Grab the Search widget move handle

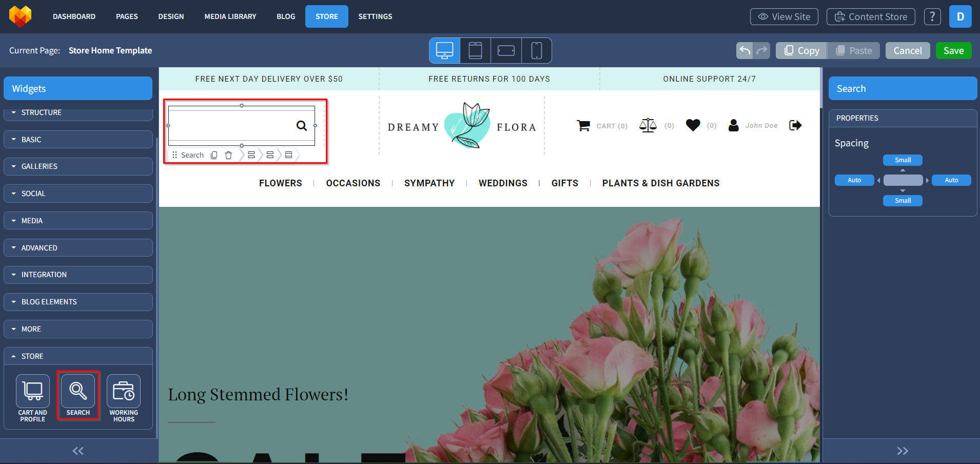174,155
